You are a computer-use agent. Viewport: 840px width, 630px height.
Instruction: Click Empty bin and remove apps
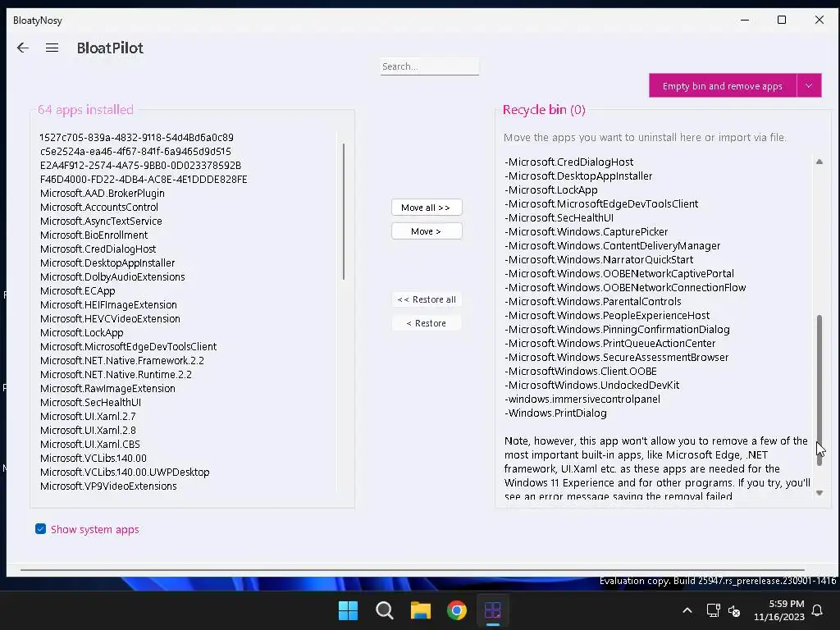[722, 85]
